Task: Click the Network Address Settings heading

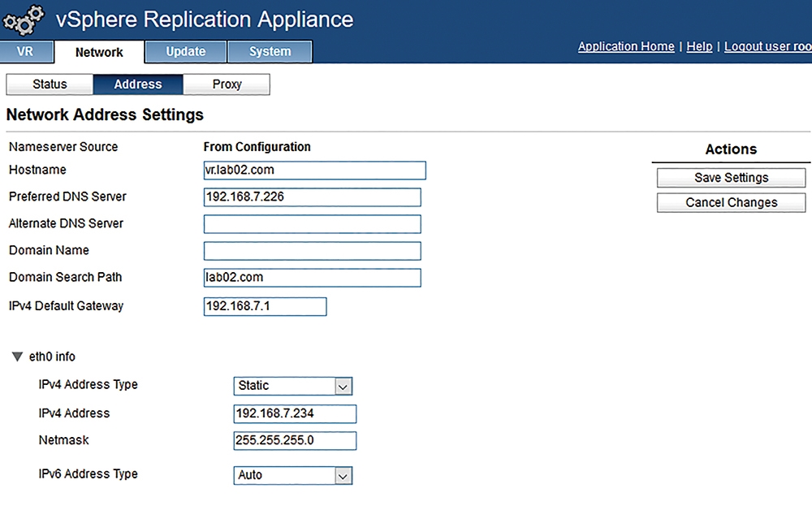Action: pyautogui.click(x=105, y=115)
